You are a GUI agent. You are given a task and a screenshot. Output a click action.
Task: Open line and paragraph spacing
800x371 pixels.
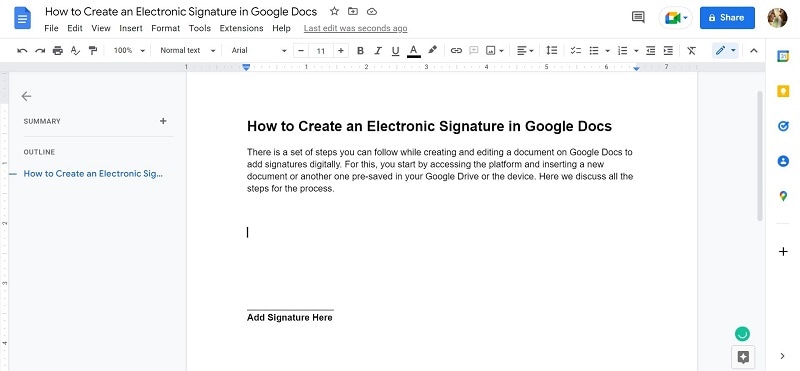pos(552,51)
